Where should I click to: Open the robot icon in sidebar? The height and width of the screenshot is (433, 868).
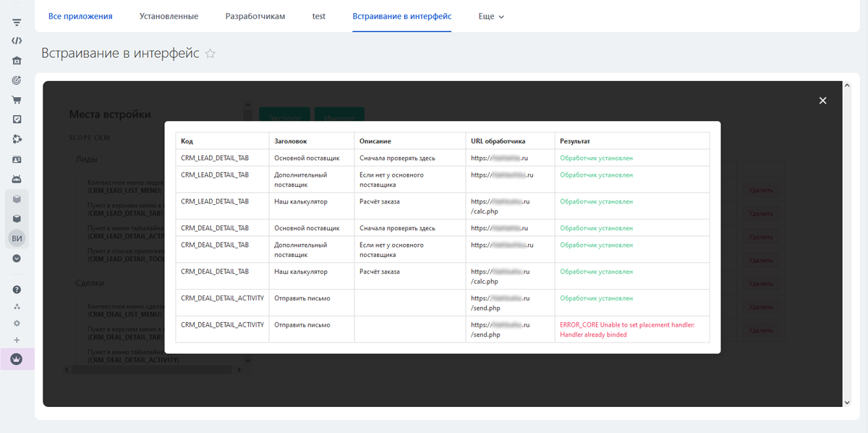[17, 179]
